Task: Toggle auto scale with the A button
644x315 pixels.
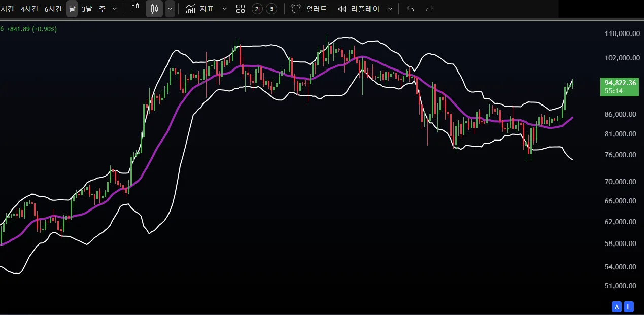Action: (617, 307)
